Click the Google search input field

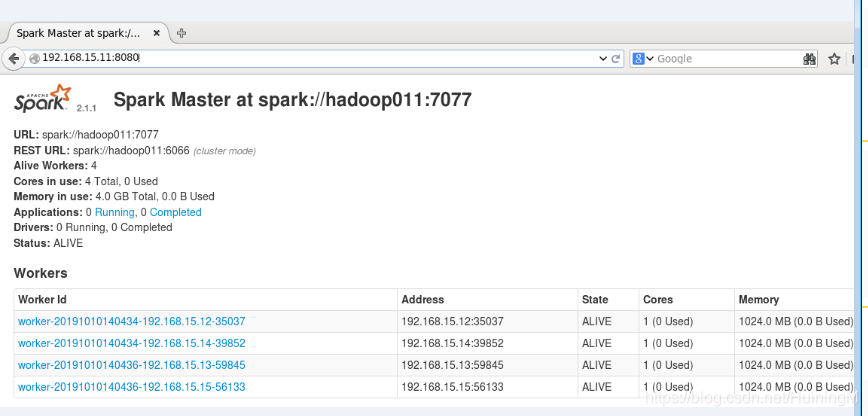point(728,59)
